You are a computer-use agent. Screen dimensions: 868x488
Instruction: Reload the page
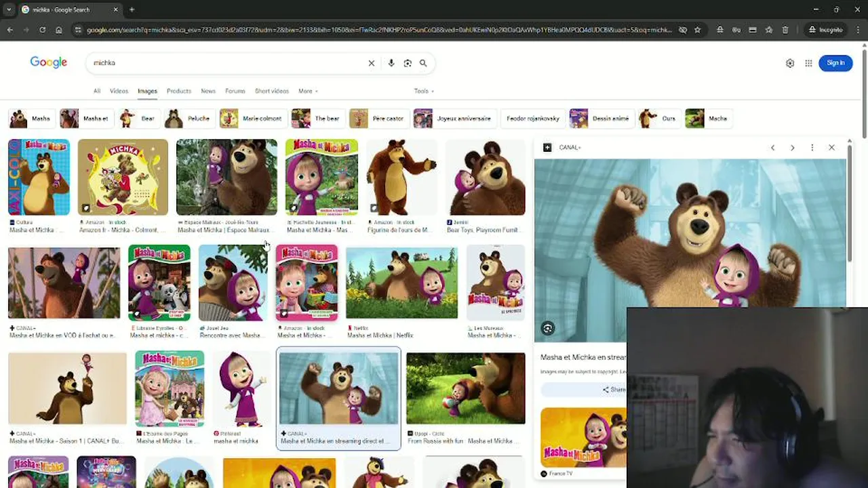pyautogui.click(x=42, y=30)
